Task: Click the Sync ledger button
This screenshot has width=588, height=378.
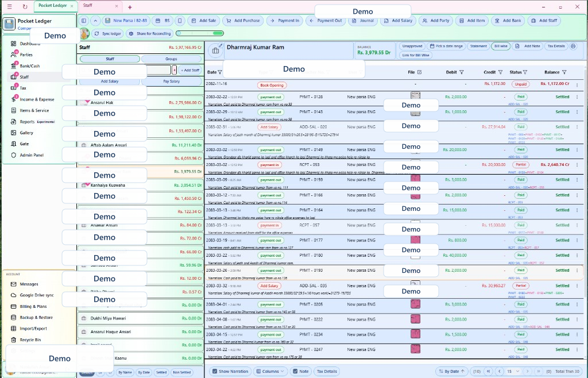Action: tap(108, 33)
